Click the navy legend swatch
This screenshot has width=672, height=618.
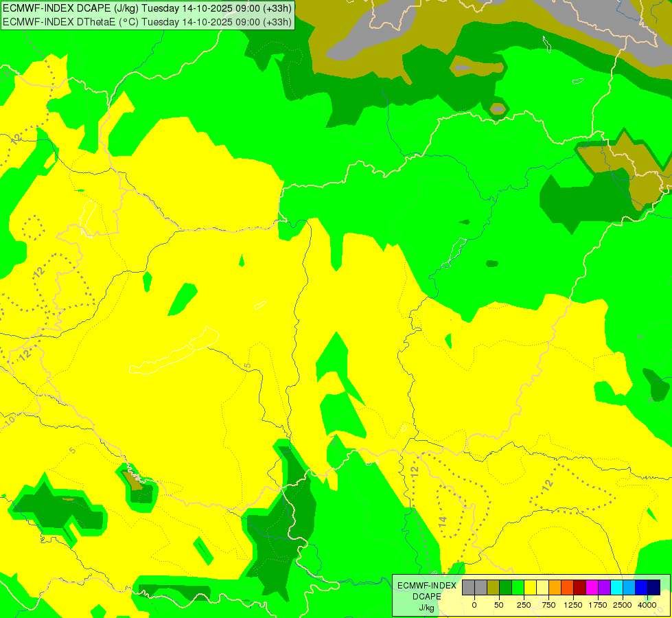click(654, 588)
